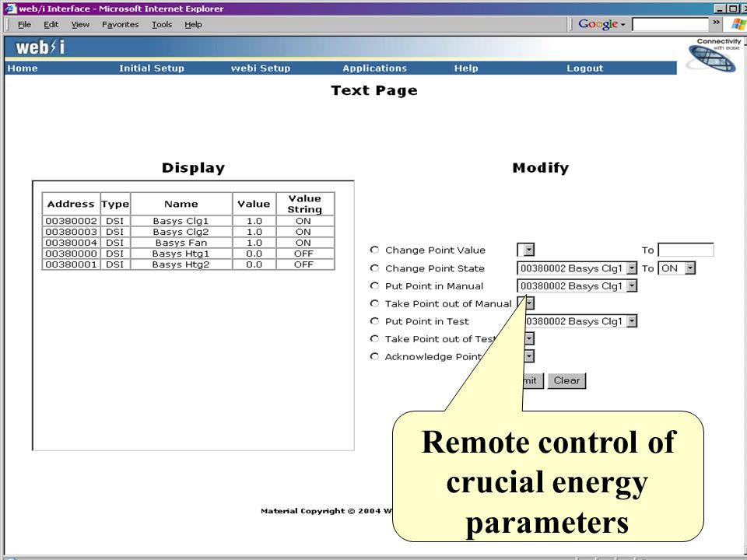
Task: Click the Address column header
Action: click(x=71, y=204)
